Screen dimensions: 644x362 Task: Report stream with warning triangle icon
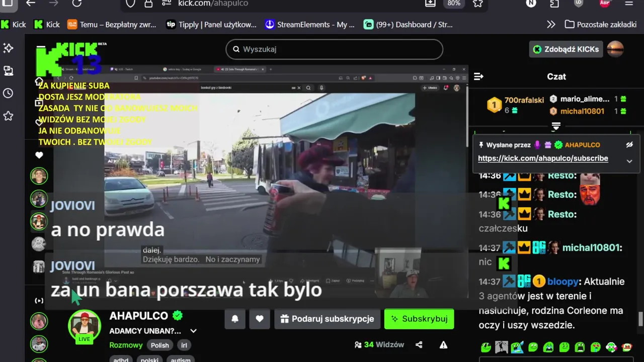[443, 345]
